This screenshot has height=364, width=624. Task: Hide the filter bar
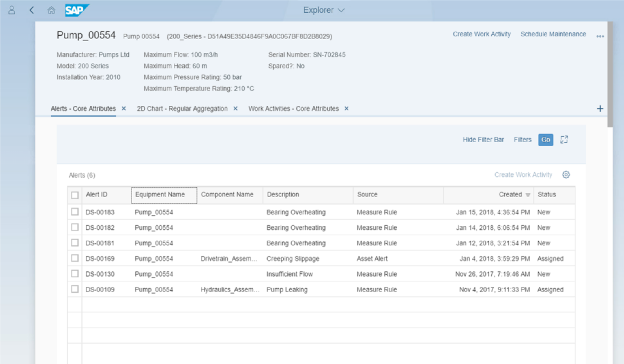[483, 140]
